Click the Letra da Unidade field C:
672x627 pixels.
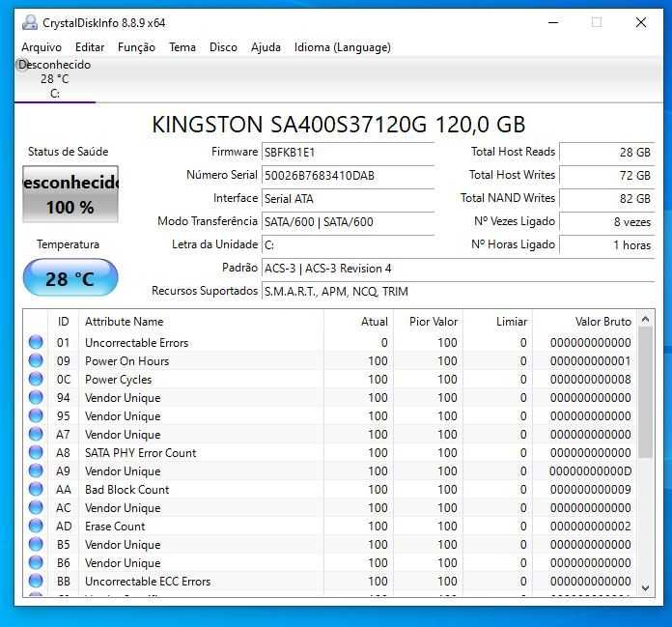pos(348,244)
